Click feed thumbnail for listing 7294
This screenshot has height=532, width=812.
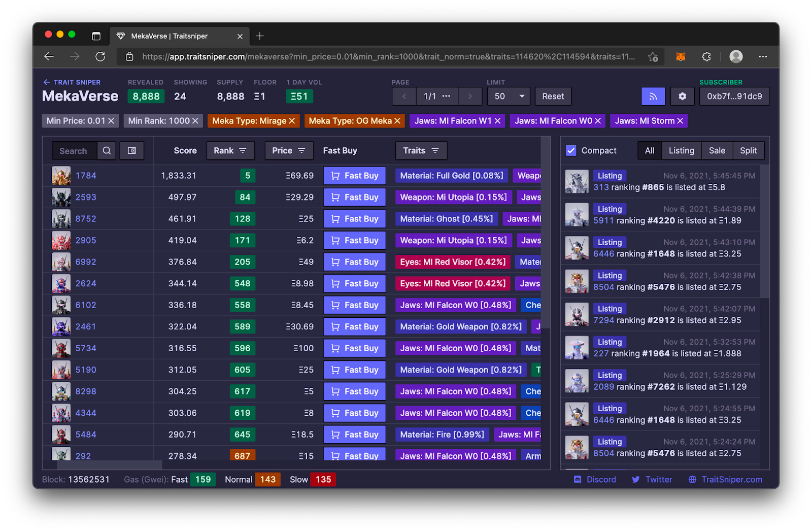[x=577, y=315]
